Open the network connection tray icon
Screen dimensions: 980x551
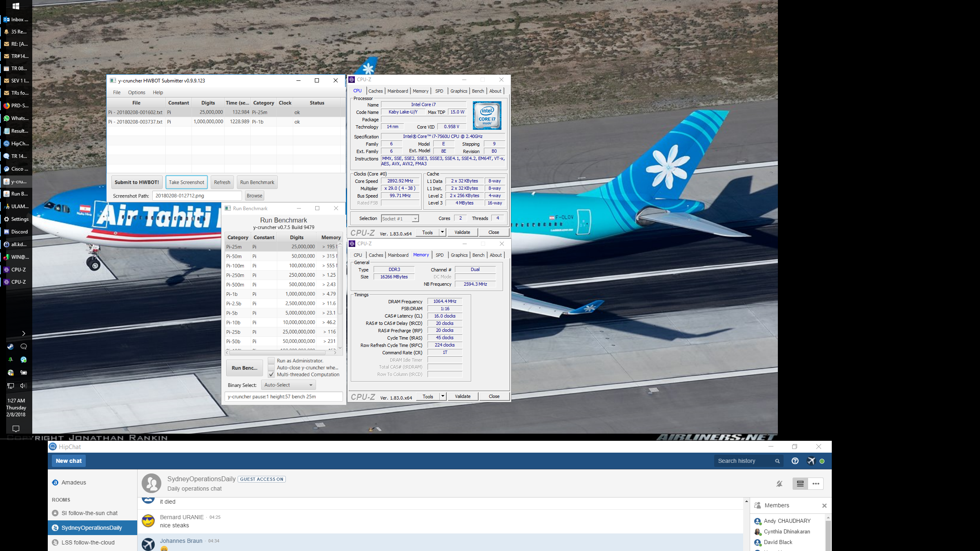pos(11,385)
